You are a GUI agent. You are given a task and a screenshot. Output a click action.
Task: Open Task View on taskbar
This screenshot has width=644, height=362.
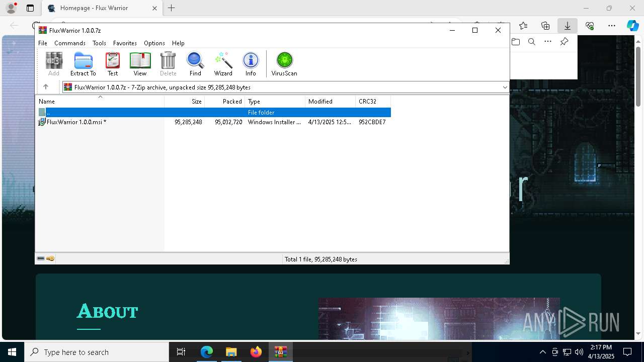(181, 352)
